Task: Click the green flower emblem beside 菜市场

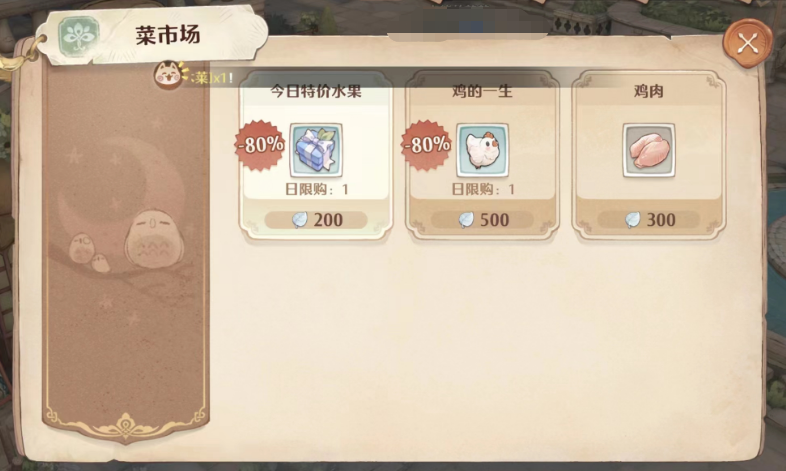Action: click(79, 36)
